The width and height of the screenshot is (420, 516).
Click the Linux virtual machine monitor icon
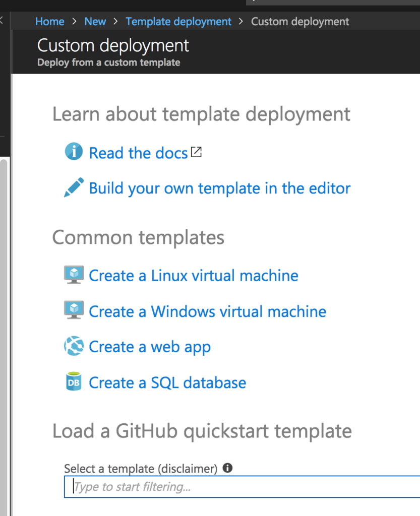pyautogui.click(x=74, y=275)
